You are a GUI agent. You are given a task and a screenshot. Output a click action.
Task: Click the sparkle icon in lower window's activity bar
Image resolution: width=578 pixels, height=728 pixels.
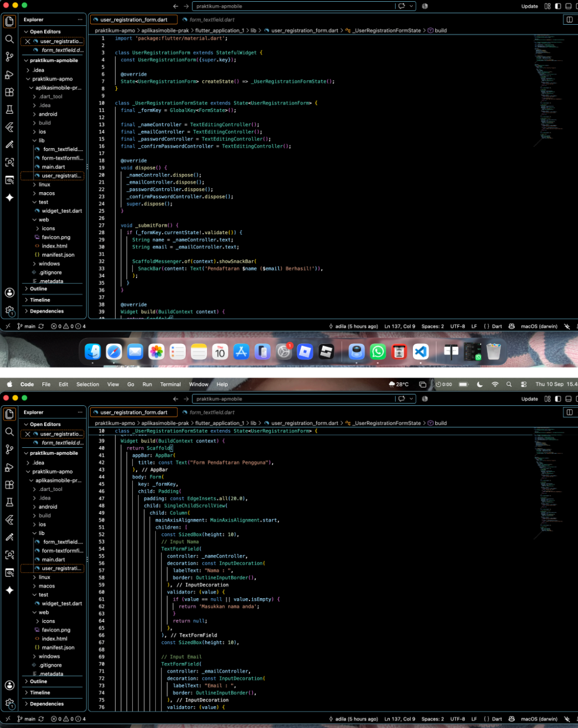point(9,590)
